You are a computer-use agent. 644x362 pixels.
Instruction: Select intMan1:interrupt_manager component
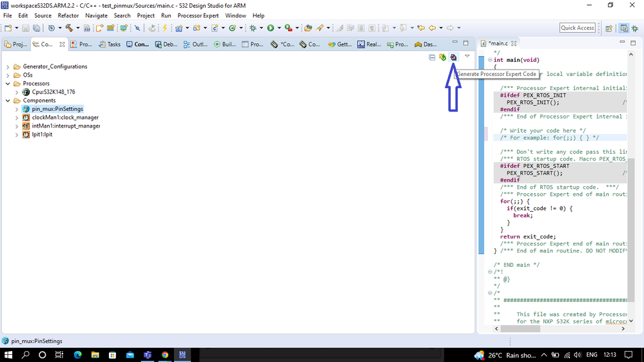(x=66, y=126)
